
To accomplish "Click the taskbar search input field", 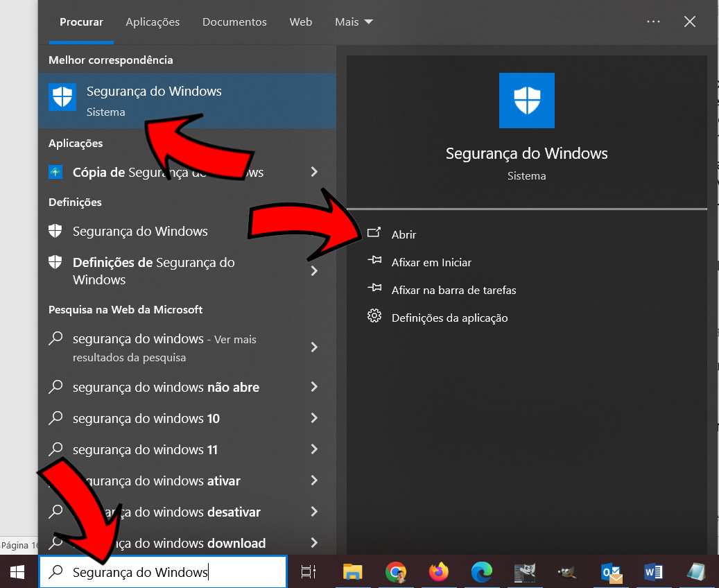I will coord(163,571).
